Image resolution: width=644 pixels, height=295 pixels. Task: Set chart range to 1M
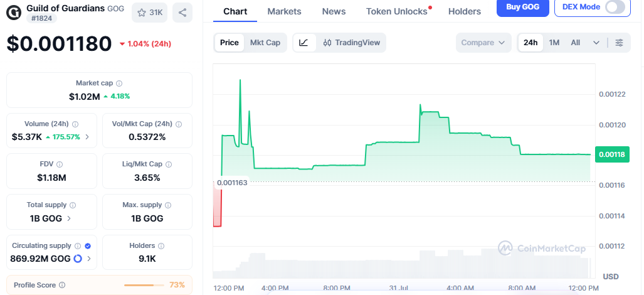(x=554, y=43)
